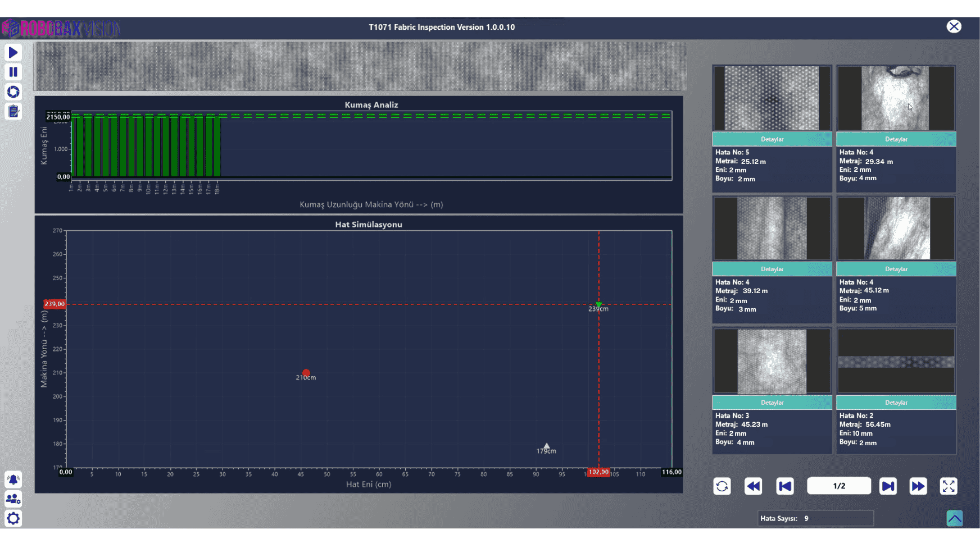Click the 116,00 axis maximum label

pos(672,472)
